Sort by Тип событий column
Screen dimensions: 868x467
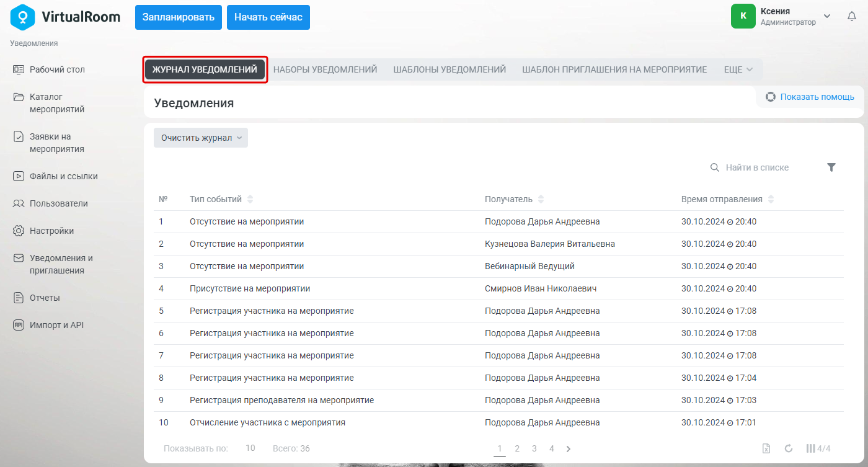coord(221,199)
